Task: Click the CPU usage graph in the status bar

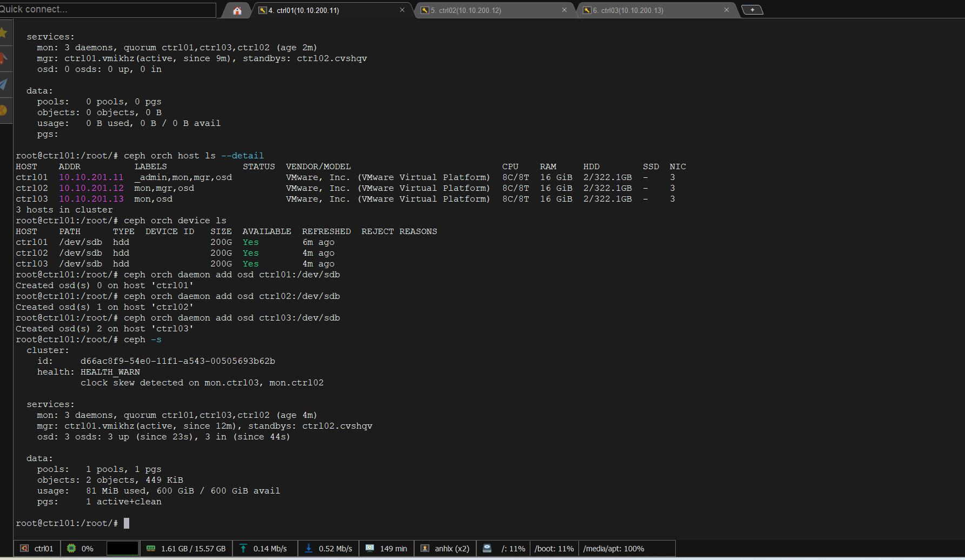Action: click(123, 548)
